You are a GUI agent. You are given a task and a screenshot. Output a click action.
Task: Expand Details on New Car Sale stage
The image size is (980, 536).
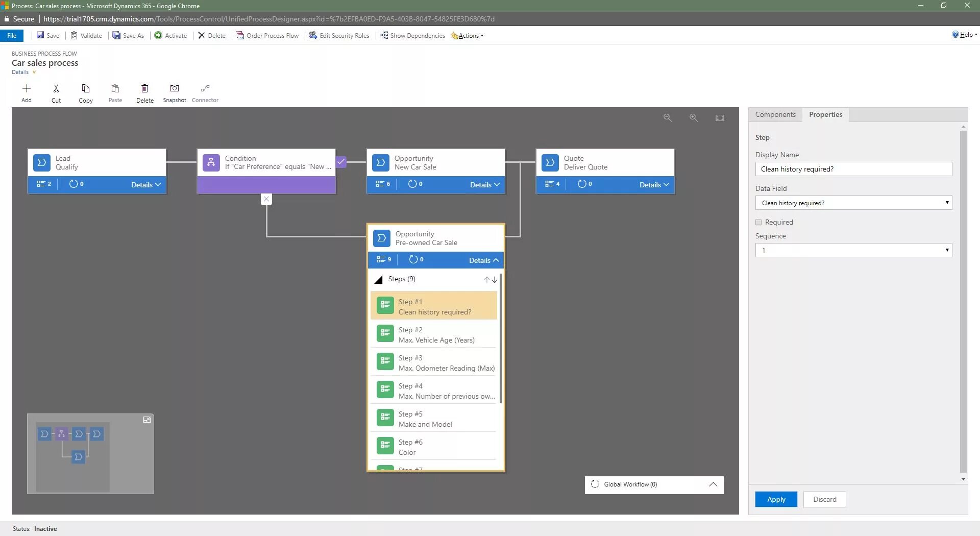pos(485,185)
